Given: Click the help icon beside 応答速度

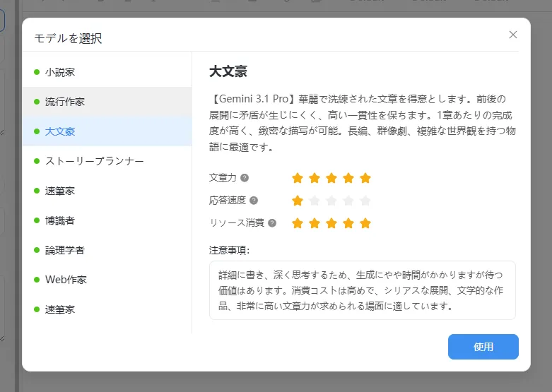Looking at the screenshot, I should (x=254, y=201).
